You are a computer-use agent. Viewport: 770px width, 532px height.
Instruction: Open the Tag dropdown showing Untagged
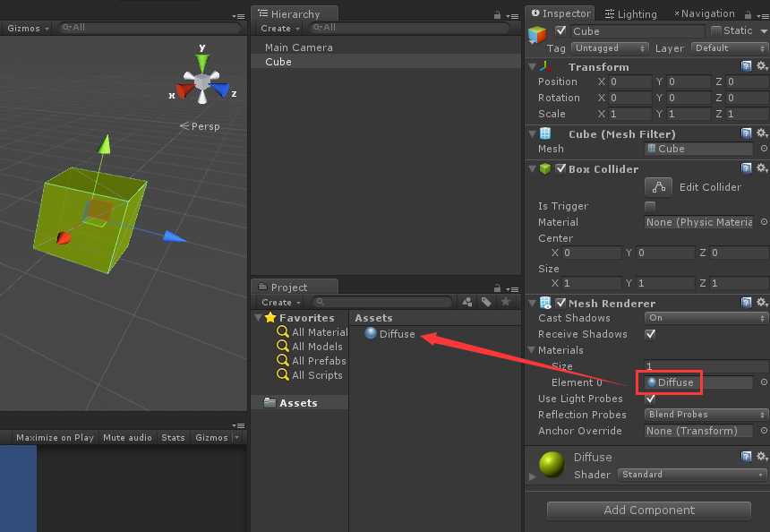pos(609,48)
